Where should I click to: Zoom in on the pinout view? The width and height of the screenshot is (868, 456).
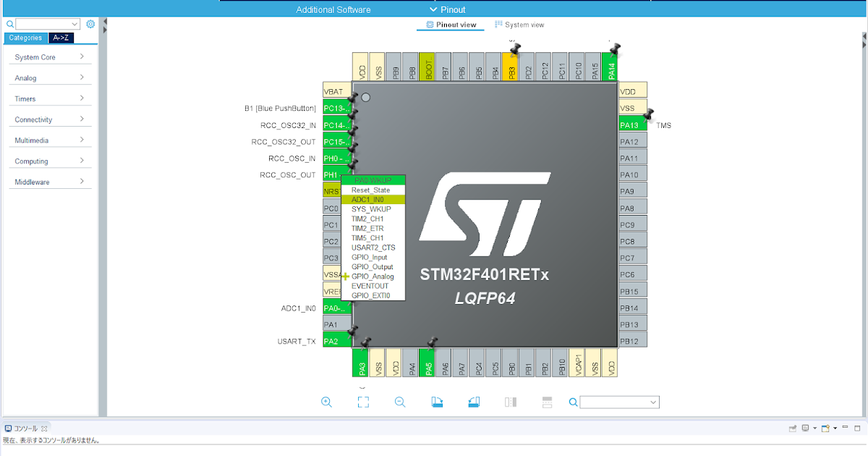(327, 402)
